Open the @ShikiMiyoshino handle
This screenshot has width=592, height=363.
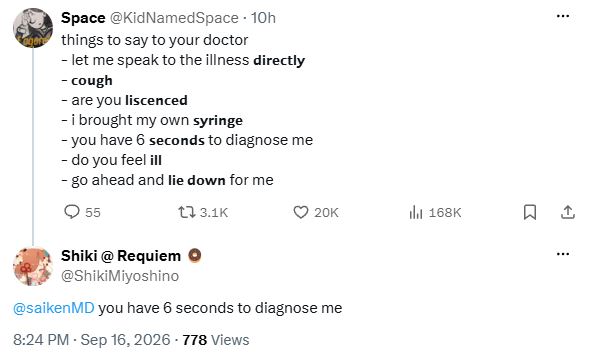pyautogui.click(x=120, y=276)
